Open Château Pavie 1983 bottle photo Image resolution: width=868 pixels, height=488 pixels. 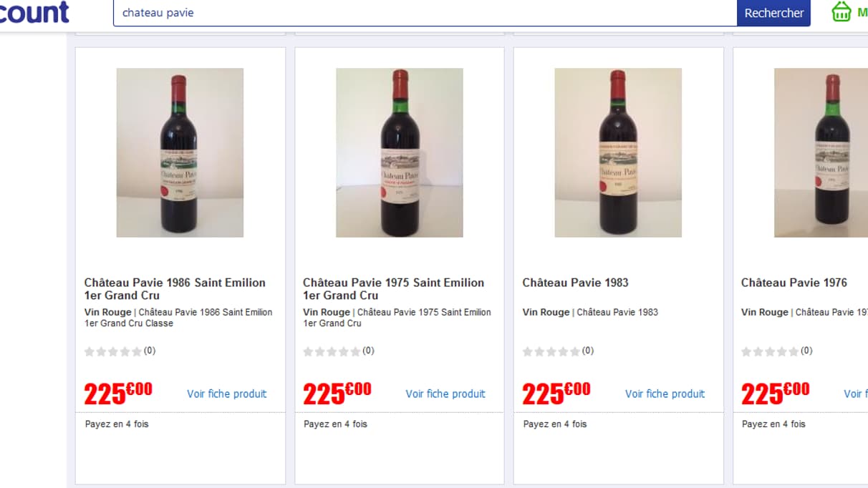(x=618, y=152)
